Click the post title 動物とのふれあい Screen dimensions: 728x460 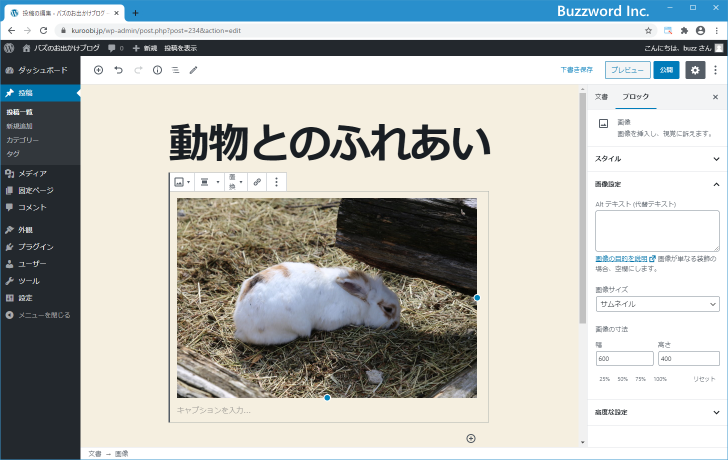(x=330, y=142)
